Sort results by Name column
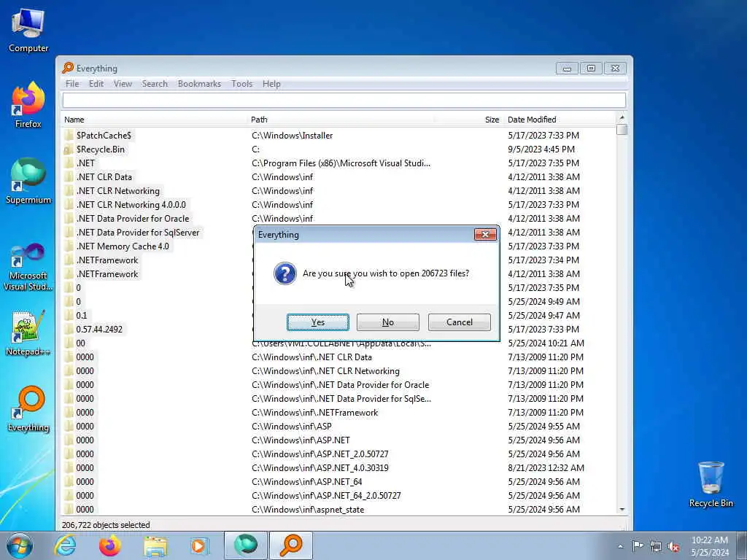Viewport: 747px width, 560px height. click(x=155, y=120)
